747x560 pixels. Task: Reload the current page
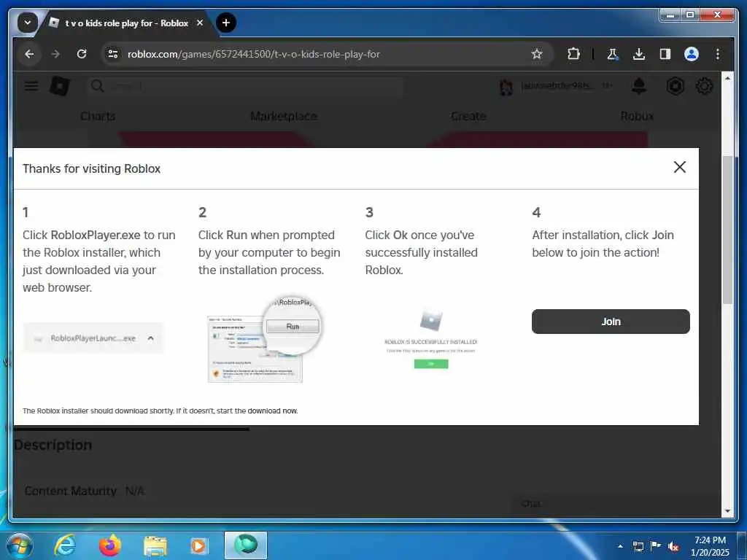82,54
